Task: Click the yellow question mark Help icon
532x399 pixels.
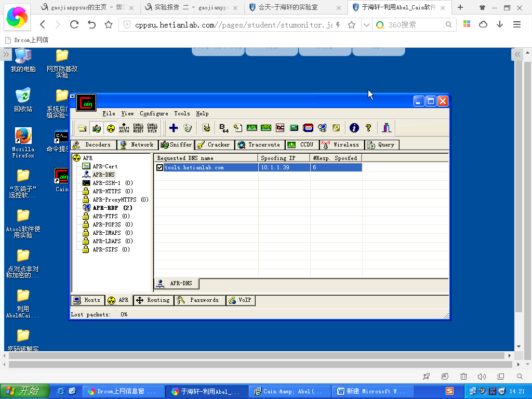Action: [368, 128]
